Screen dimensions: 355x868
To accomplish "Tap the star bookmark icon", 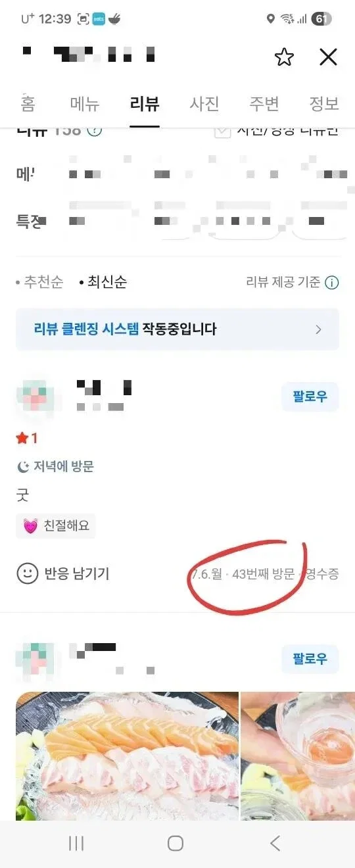I will [x=284, y=57].
